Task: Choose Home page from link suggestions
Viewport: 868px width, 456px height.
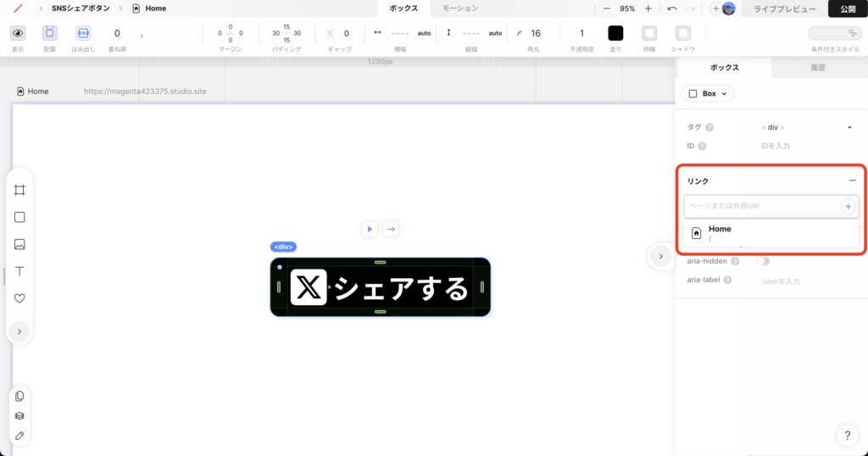Action: (771, 233)
